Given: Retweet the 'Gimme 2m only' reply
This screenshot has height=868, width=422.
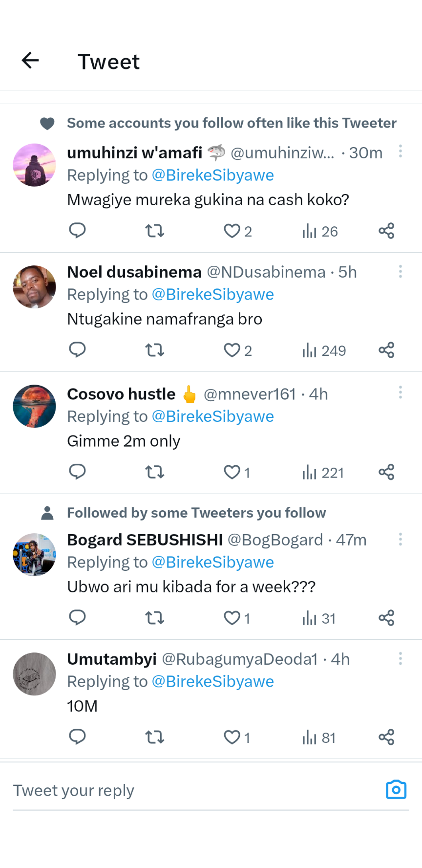Looking at the screenshot, I should pyautogui.click(x=155, y=472).
